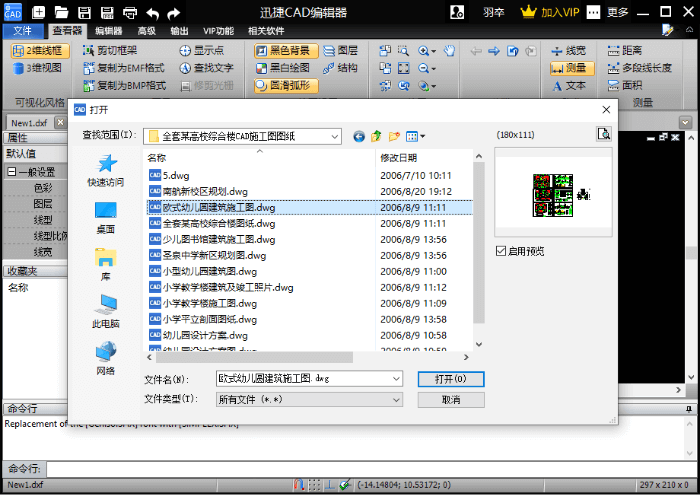Open zoom-out dropdown arrow in ribbon

(433, 68)
